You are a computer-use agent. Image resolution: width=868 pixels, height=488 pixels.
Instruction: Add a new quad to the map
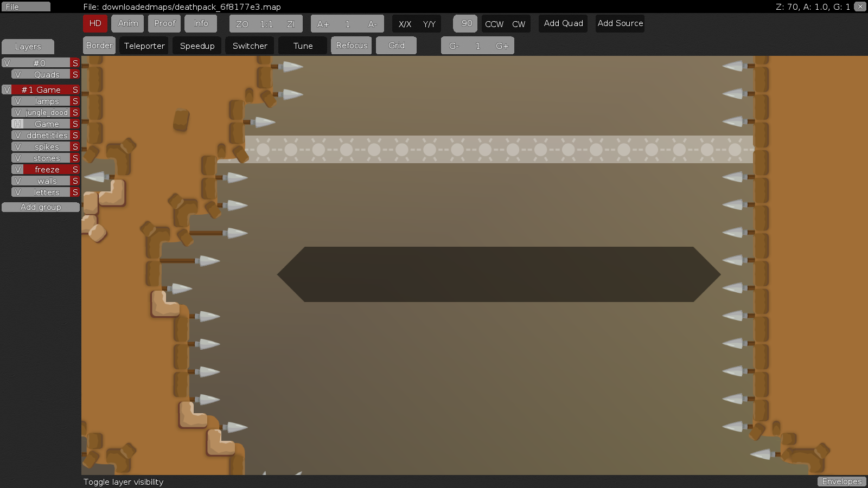(x=563, y=23)
